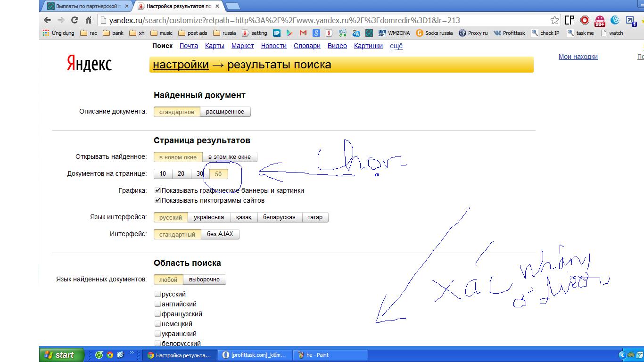644x362 pixels.
Task: Switch to the Настройка результатов tab
Action: (x=178, y=6)
